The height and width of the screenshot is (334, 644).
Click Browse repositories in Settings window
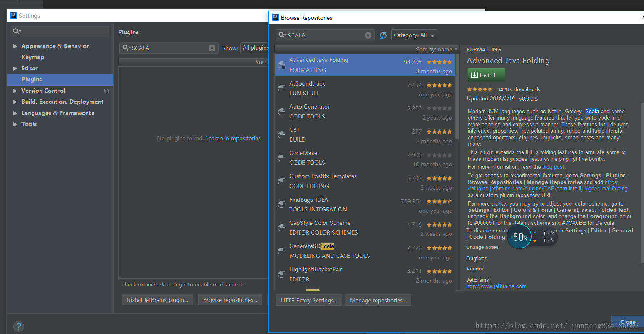point(230,300)
